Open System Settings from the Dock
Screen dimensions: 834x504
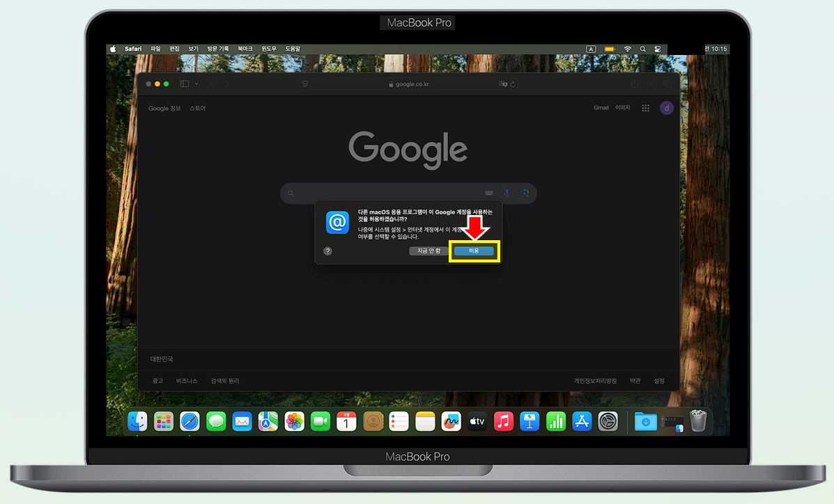(x=608, y=422)
